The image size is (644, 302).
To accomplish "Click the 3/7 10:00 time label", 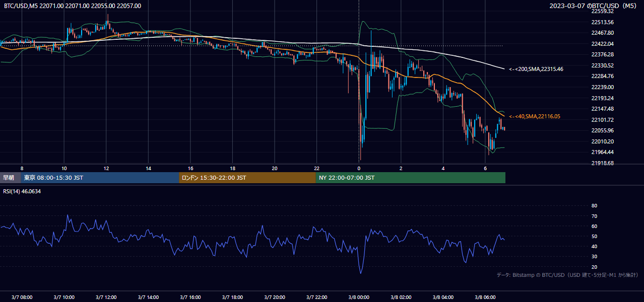I will click(x=64, y=297).
